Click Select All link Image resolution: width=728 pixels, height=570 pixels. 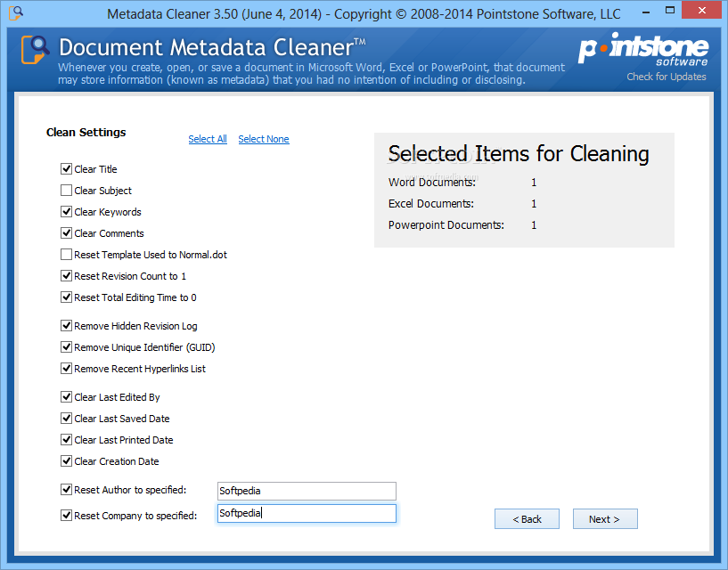(208, 139)
